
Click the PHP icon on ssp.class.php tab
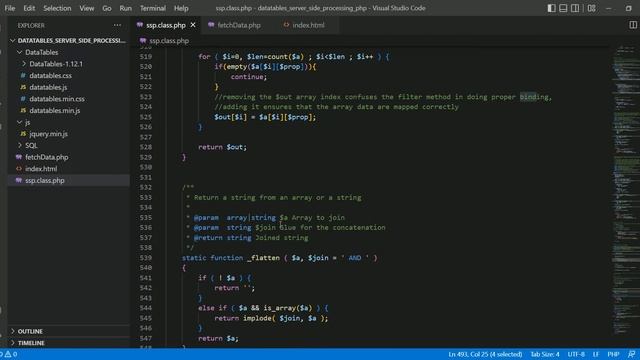pyautogui.click(x=140, y=25)
